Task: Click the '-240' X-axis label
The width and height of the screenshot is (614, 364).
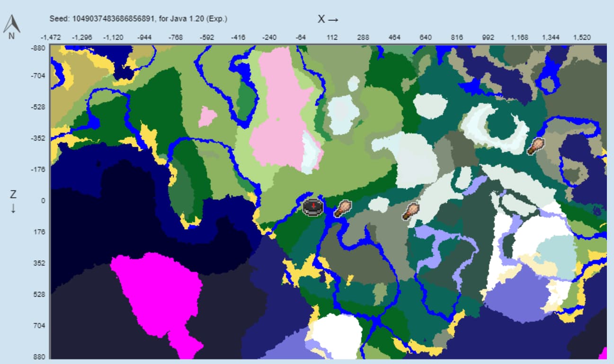Action: point(269,37)
